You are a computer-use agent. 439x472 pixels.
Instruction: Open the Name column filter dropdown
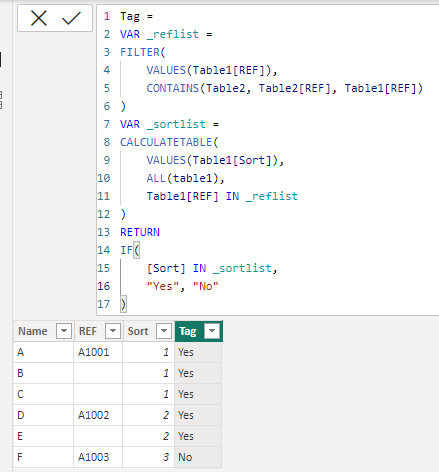[x=64, y=331]
